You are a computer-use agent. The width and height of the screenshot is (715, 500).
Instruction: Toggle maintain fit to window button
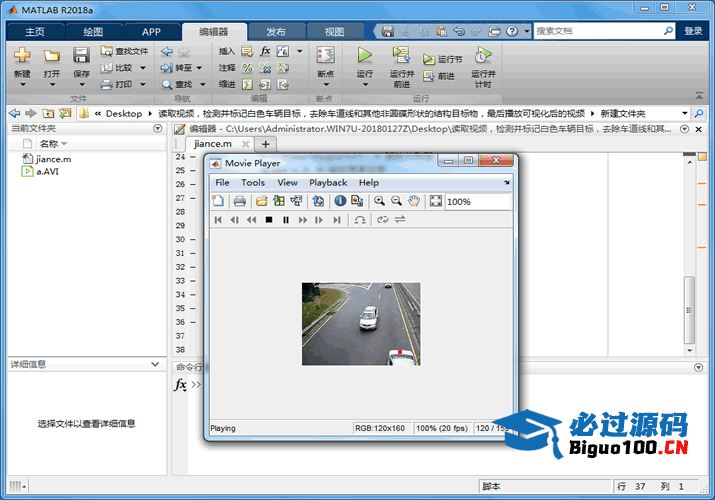(436, 201)
